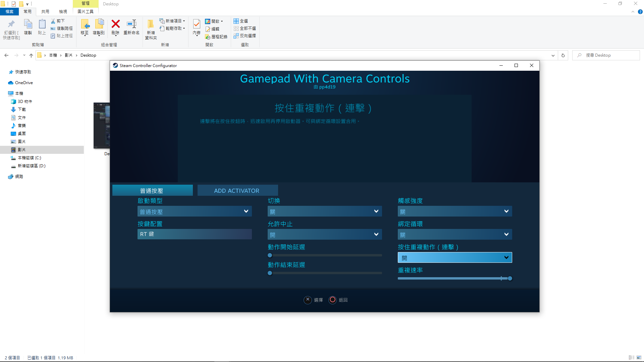Click the 歷程記錄 history icon
This screenshot has width=644, height=362.
pos(208,37)
